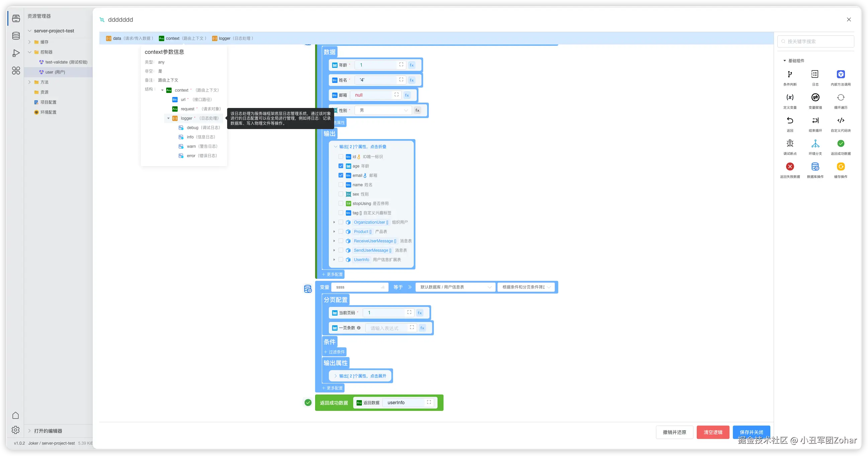Enable the stopUsing 是否停用 checkbox
The image size is (868, 456).
(341, 203)
